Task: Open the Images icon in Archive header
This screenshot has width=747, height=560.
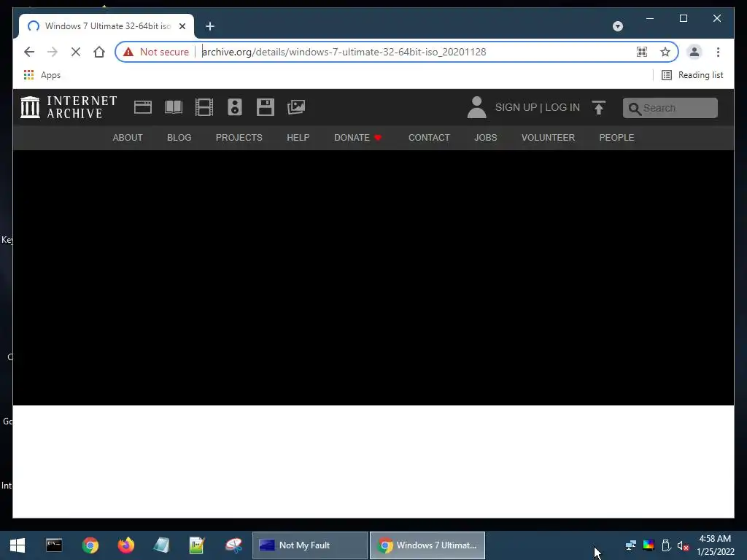Action: click(296, 107)
